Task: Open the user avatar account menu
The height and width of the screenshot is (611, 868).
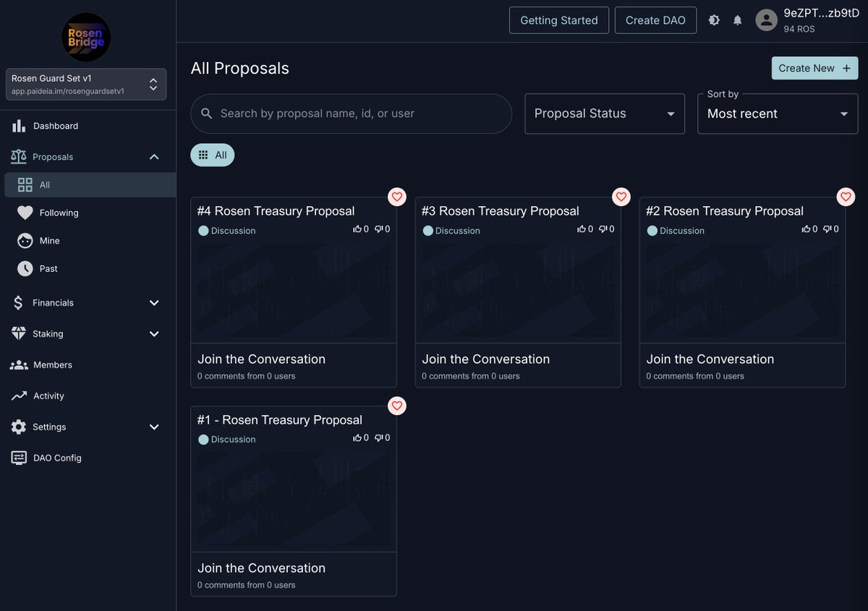Action: (x=767, y=20)
